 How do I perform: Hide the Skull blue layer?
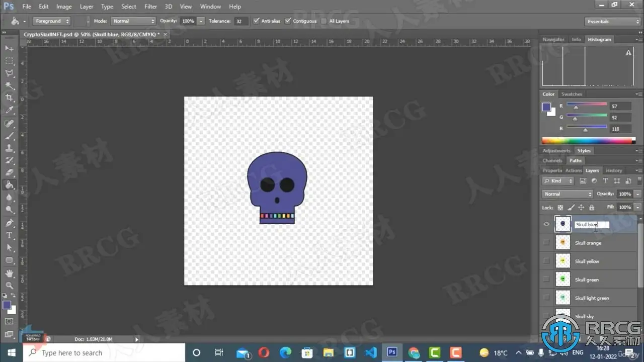(x=546, y=224)
